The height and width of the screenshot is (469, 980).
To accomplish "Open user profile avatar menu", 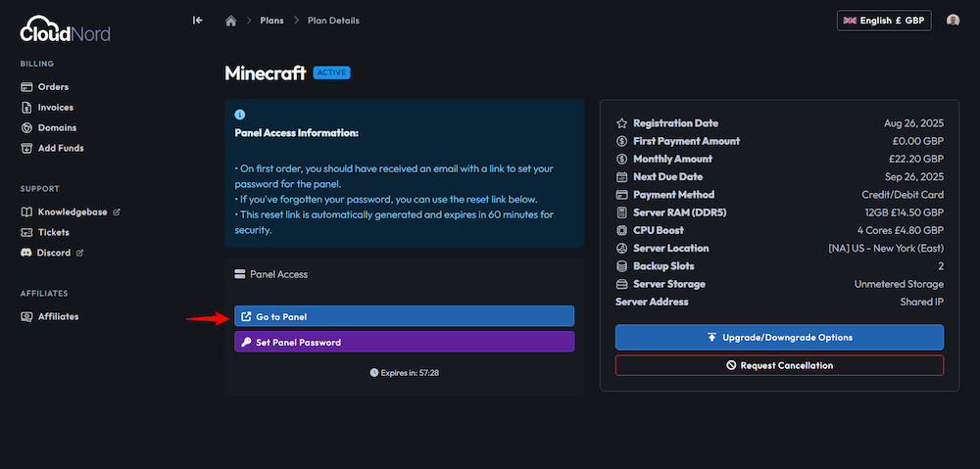I will (x=953, y=21).
